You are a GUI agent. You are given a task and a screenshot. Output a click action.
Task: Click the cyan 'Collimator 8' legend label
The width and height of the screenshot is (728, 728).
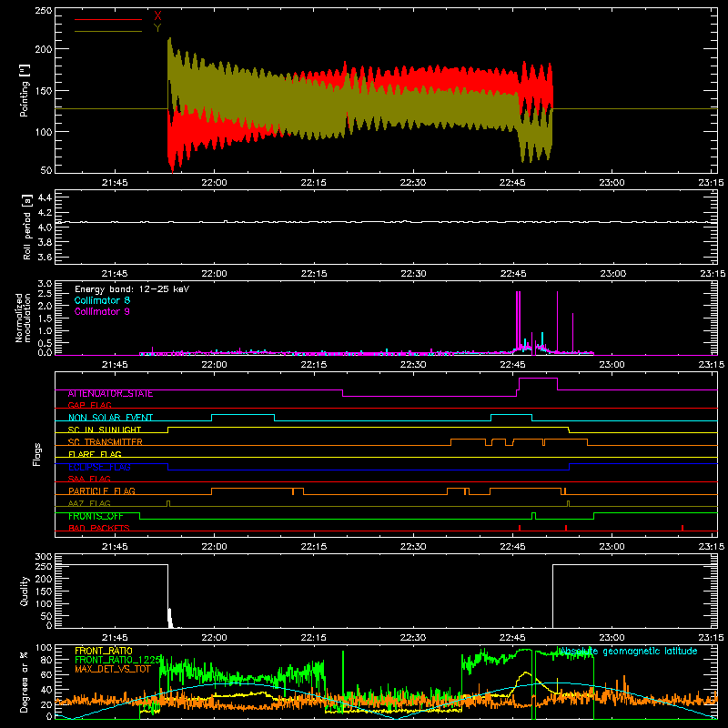click(102, 300)
